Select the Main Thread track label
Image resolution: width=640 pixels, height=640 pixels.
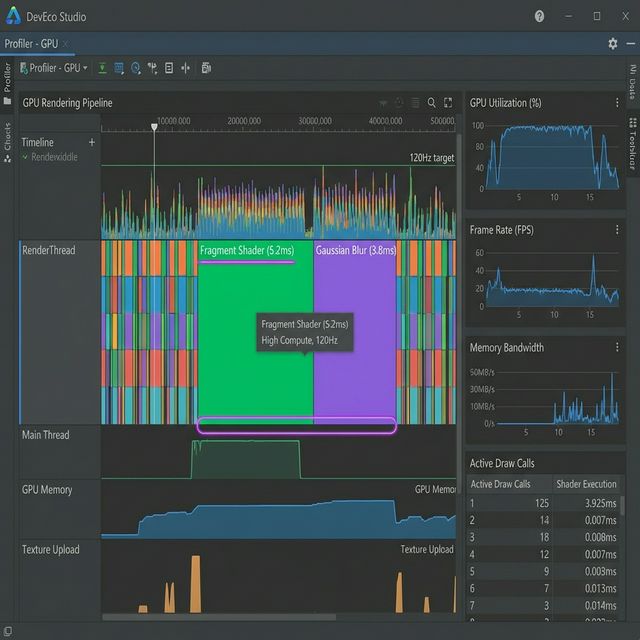point(46,435)
